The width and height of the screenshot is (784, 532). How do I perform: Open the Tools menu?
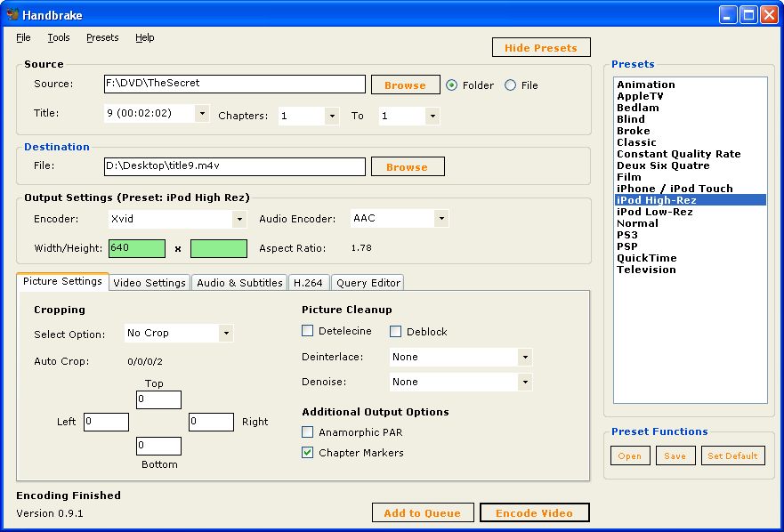pos(59,37)
